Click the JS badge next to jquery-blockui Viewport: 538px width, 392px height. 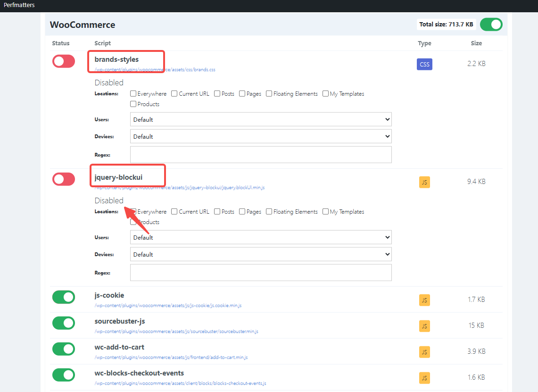tap(424, 182)
